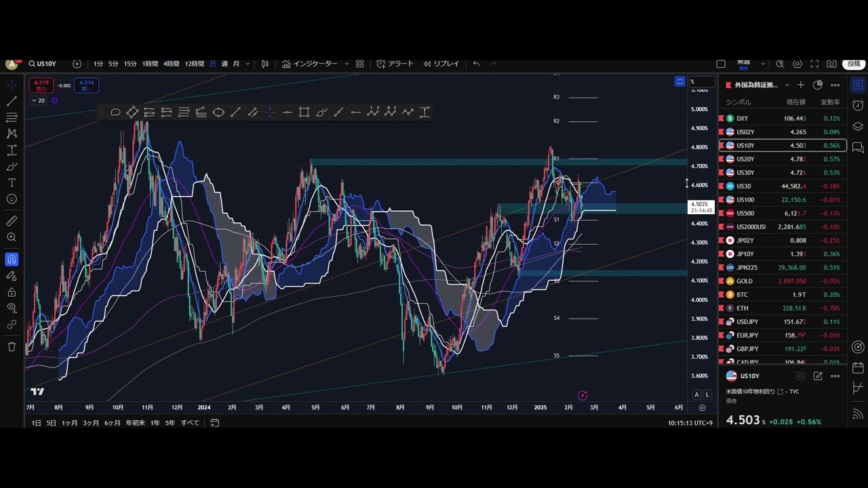Expand the timeframe interval dropdown
This screenshot has height=488, width=868.
248,64
